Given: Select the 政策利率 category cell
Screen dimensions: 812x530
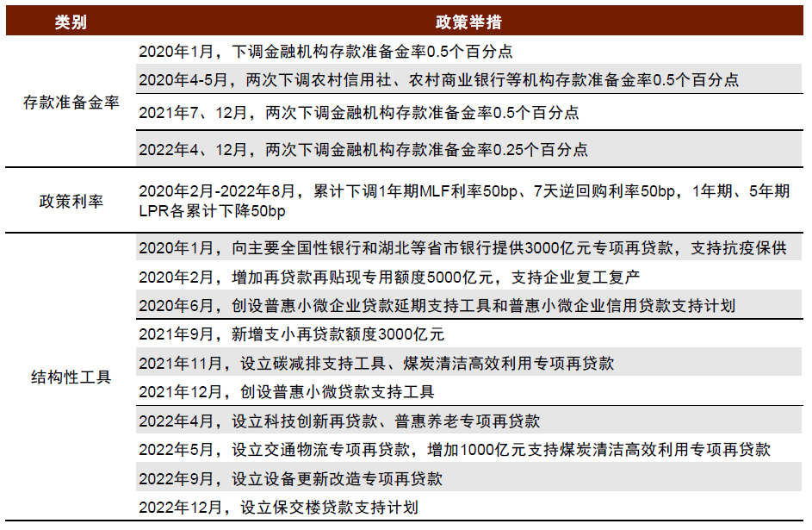Looking at the screenshot, I should pos(71,201).
